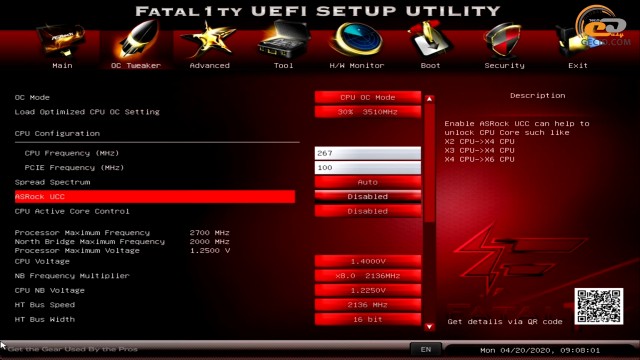Select the CPU Voltage label

[42, 261]
